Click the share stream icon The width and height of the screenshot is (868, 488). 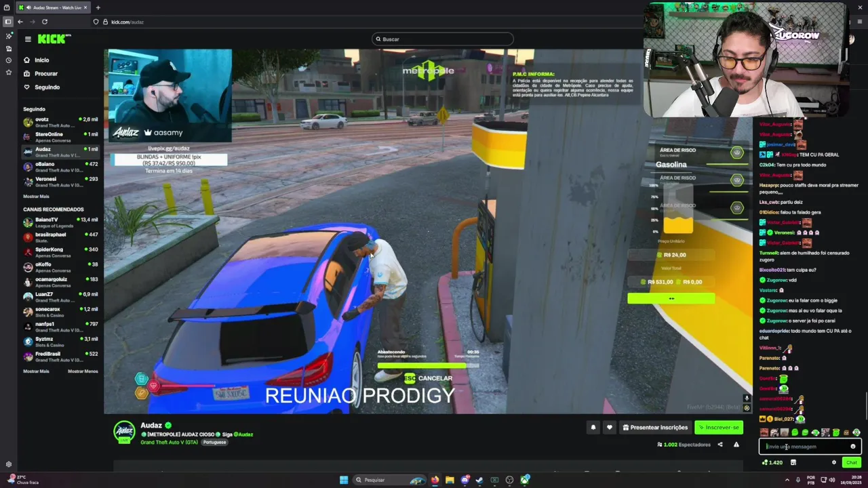[x=720, y=445]
